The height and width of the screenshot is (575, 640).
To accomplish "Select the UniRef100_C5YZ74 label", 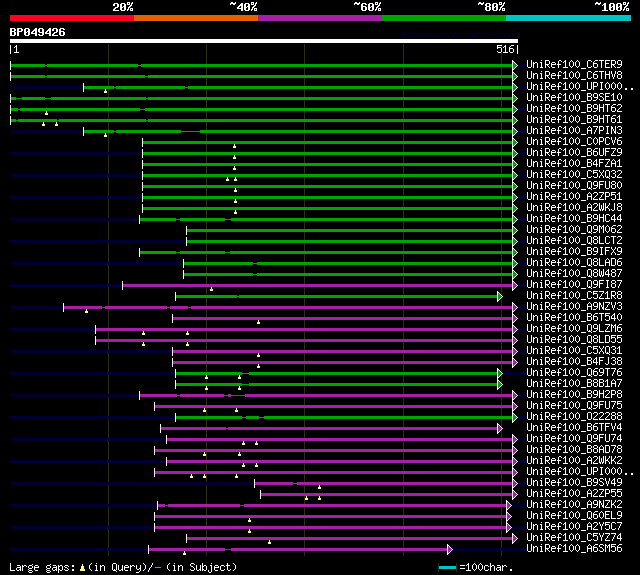I will 574,538.
